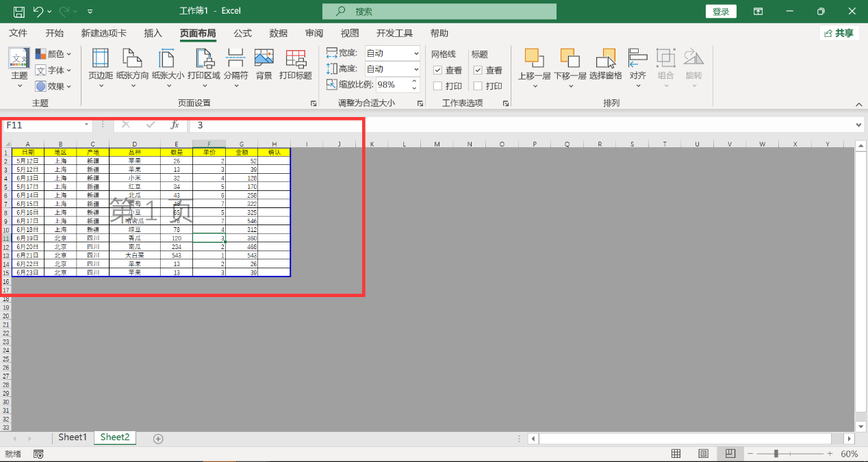Open the Height (高度) dropdown

(416, 69)
